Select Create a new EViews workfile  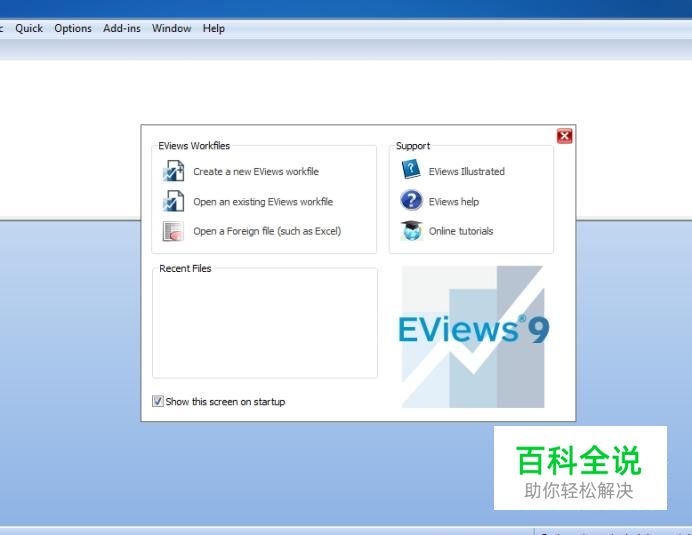tap(256, 172)
